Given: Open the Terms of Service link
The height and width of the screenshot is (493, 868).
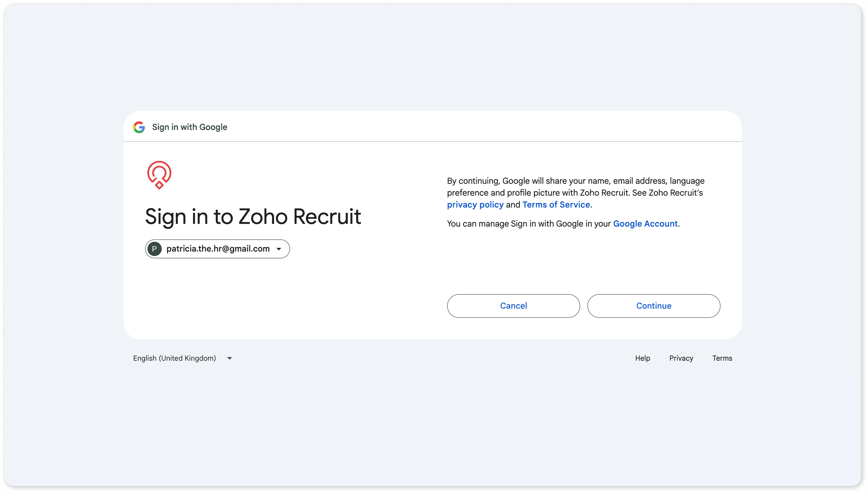Looking at the screenshot, I should tap(556, 205).
